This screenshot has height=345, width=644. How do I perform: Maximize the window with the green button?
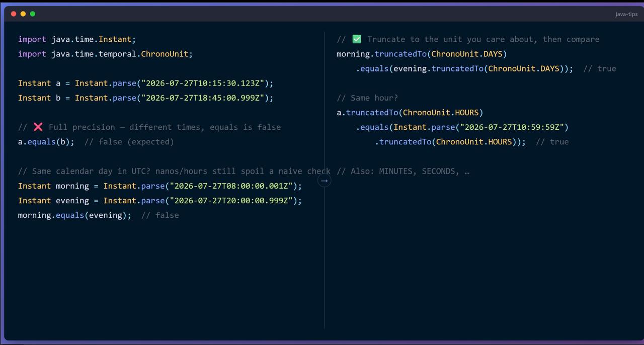coord(33,14)
